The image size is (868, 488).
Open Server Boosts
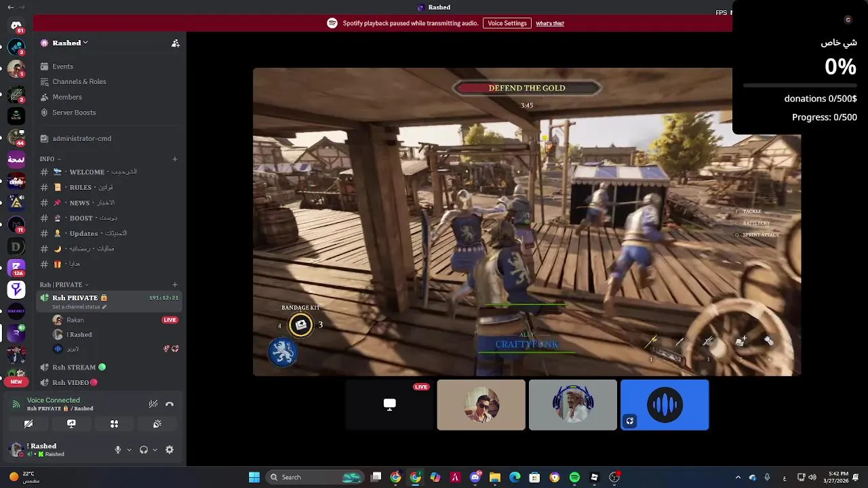(110, 113)
